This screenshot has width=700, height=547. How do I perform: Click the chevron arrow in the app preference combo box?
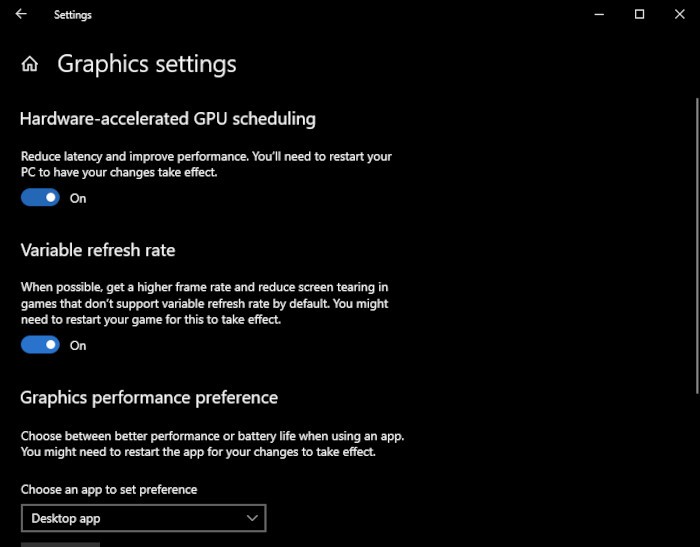(x=252, y=518)
